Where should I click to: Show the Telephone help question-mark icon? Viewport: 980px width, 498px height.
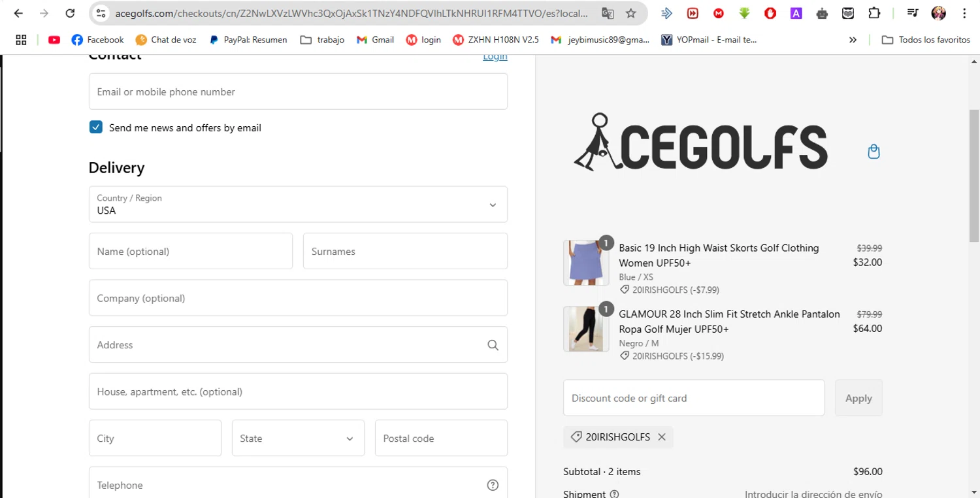493,485
